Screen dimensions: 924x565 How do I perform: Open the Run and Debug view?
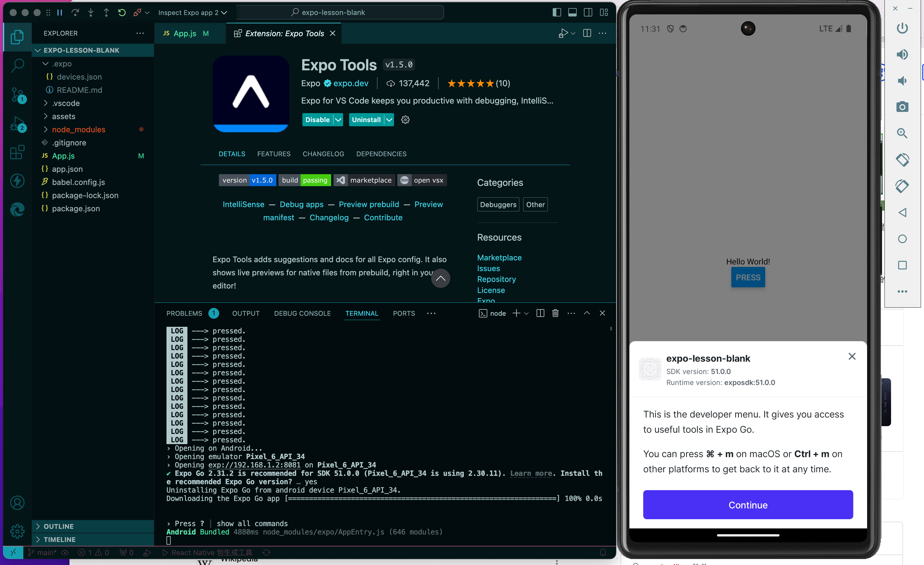tap(17, 124)
